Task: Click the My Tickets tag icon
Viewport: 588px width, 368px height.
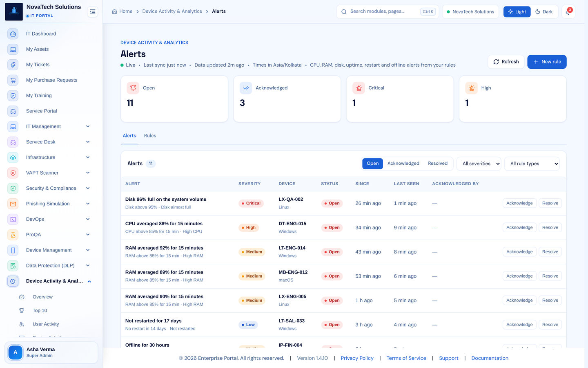Action: [13, 65]
